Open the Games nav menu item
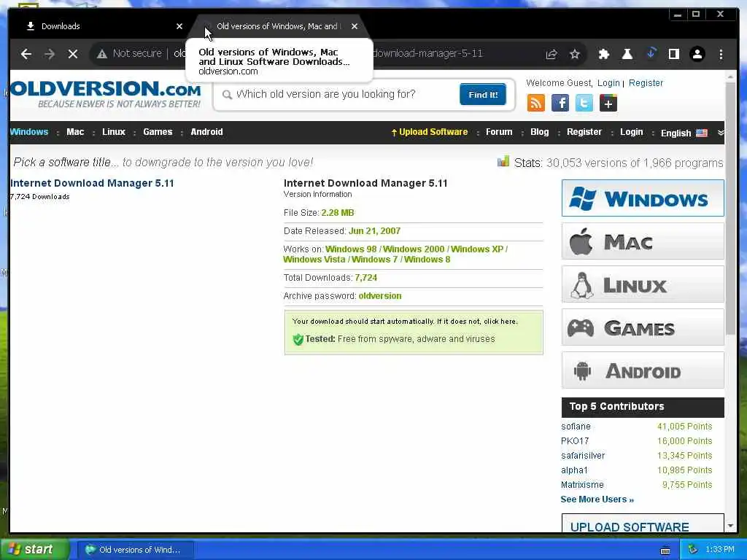The width and height of the screenshot is (747, 560). point(158,132)
